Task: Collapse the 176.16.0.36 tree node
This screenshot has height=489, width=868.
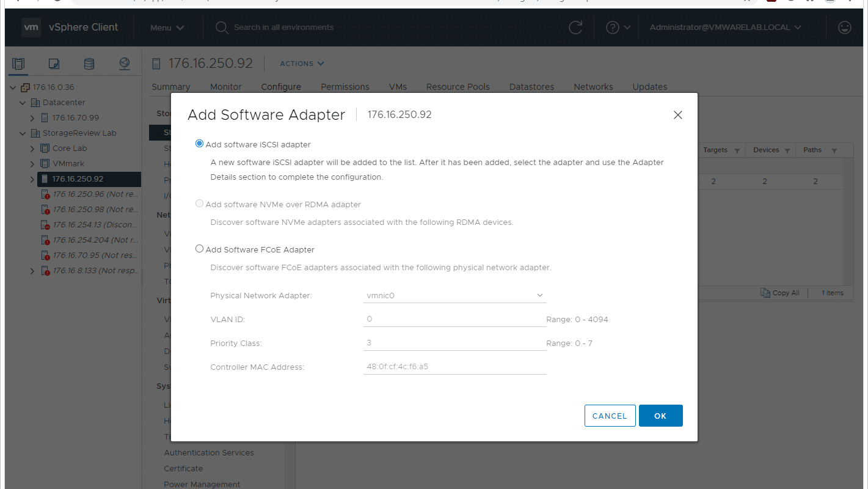Action: click(13, 87)
